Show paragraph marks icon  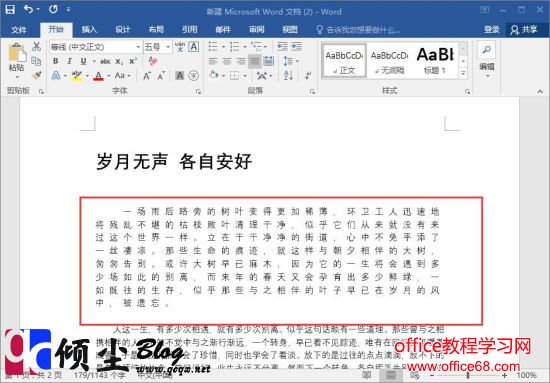click(x=308, y=75)
